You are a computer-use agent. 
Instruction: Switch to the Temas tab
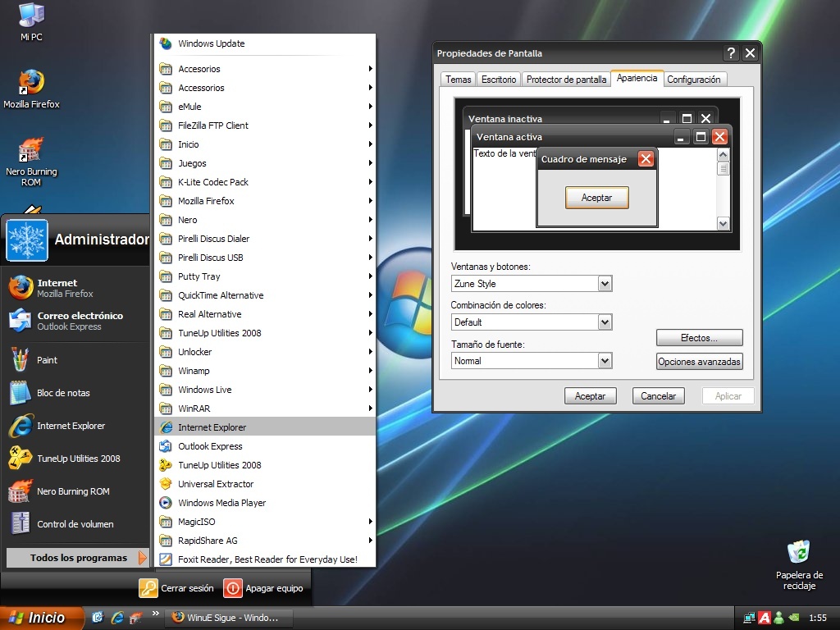coord(458,80)
